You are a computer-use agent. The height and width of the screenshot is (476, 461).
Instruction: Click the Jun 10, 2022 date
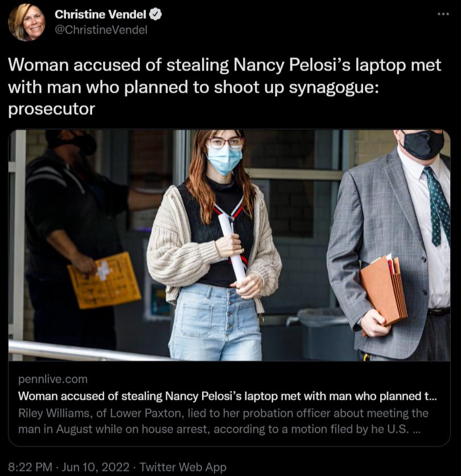[x=96, y=466]
